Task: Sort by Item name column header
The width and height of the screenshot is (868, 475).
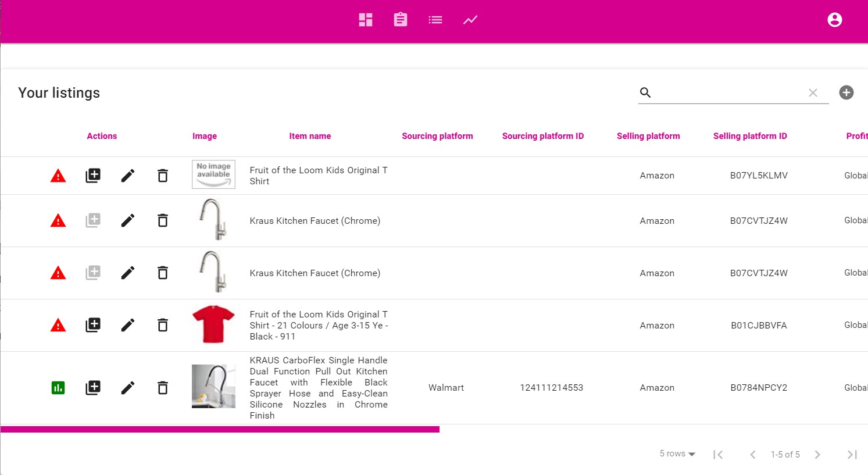Action: point(310,136)
